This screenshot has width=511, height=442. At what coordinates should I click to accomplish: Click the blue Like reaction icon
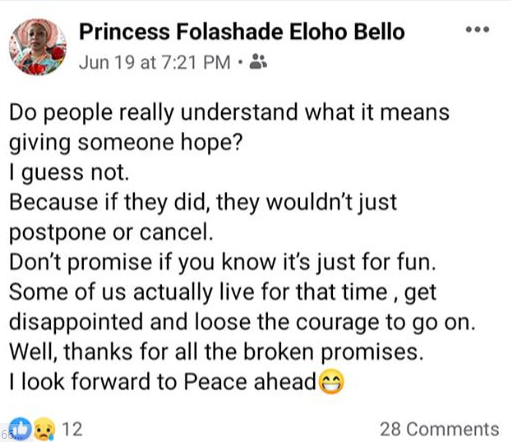20,429
